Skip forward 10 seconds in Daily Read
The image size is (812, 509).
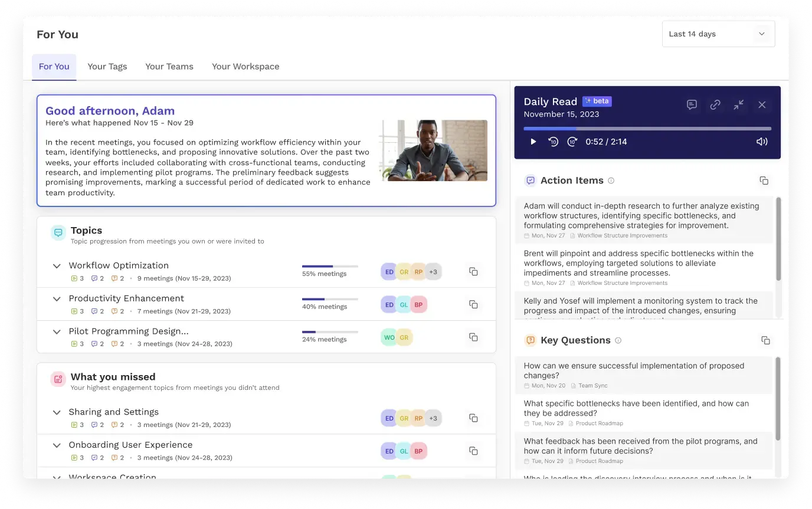pos(572,142)
